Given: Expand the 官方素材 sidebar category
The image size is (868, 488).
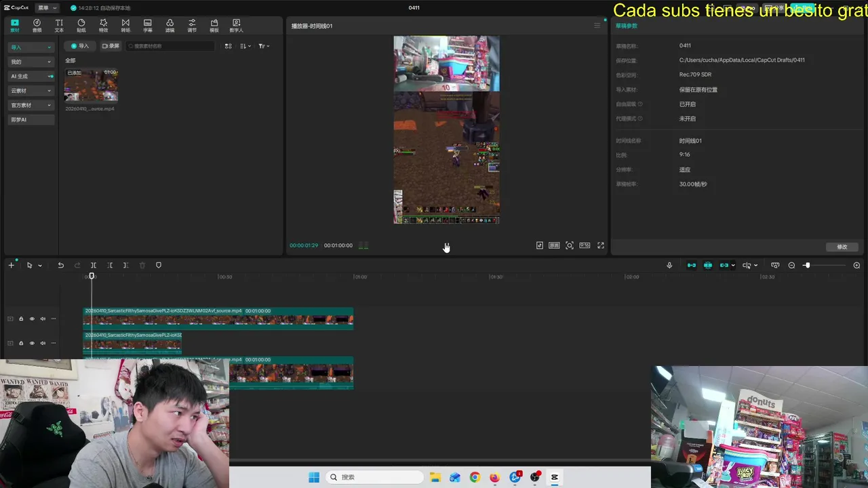Looking at the screenshot, I should (31, 105).
